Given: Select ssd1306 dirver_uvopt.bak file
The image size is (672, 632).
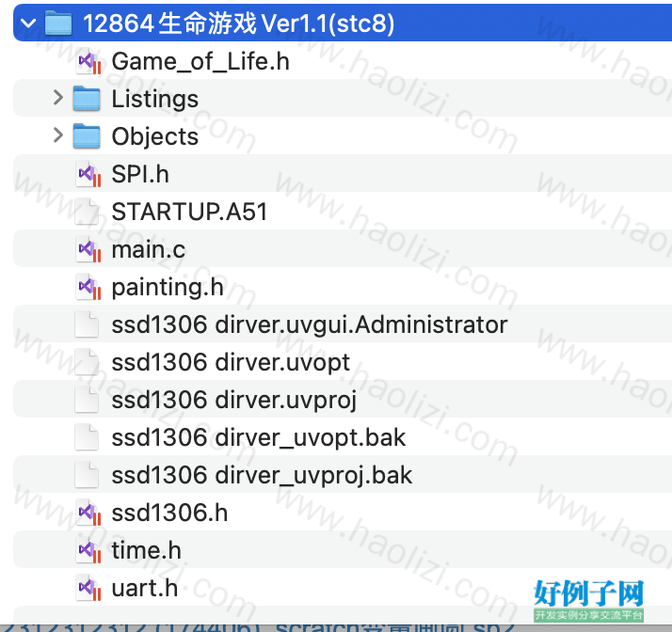Looking at the screenshot, I should (343, 437).
